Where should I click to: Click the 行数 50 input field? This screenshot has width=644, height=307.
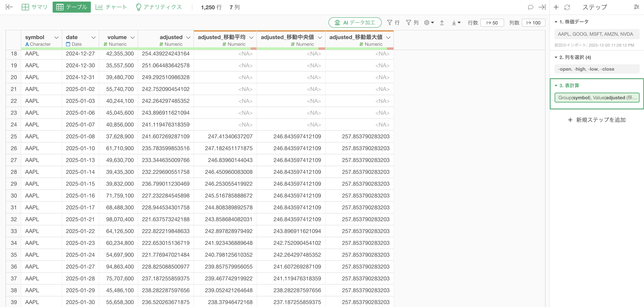(492, 23)
